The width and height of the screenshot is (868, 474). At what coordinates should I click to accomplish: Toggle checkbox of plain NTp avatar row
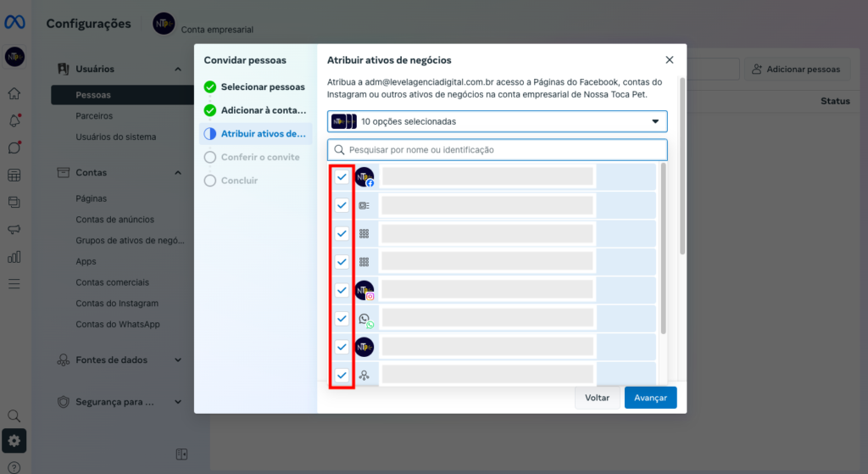[x=342, y=347]
